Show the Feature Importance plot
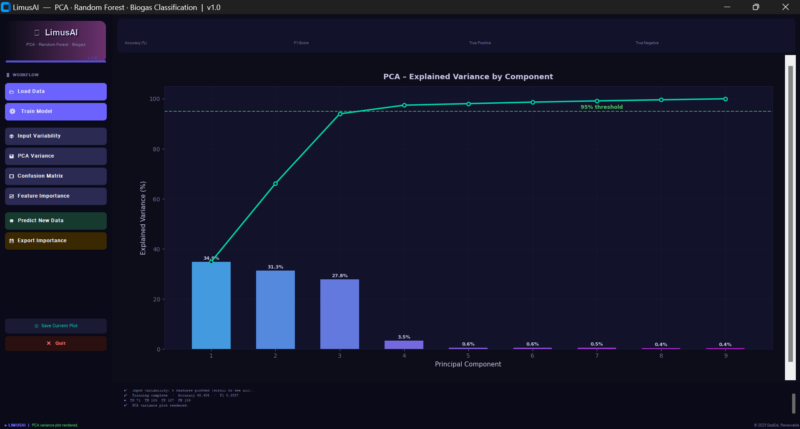The height and width of the screenshot is (429, 800). click(55, 196)
